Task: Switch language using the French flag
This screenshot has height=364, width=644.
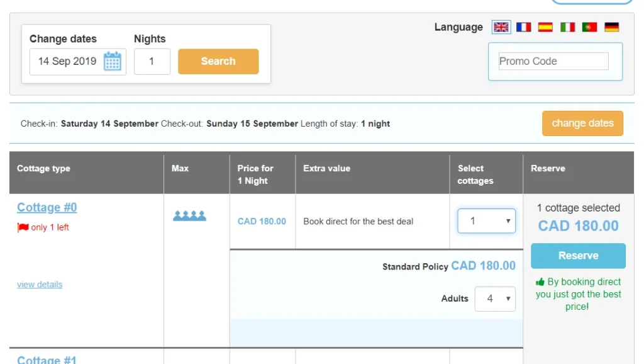Action: coord(523,27)
